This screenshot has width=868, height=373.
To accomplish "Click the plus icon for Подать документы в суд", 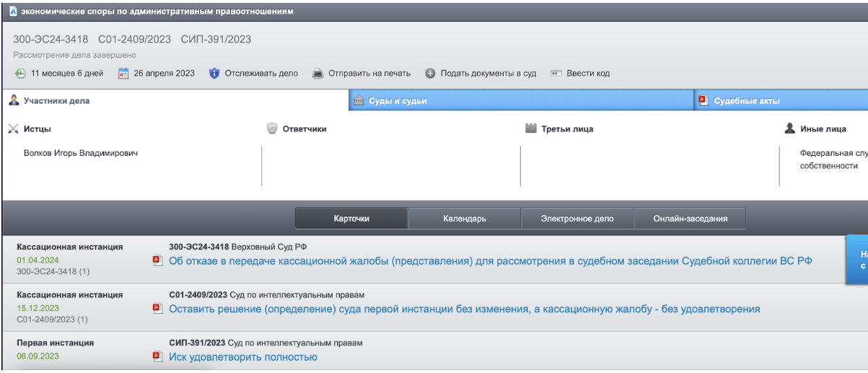I will 430,74.
